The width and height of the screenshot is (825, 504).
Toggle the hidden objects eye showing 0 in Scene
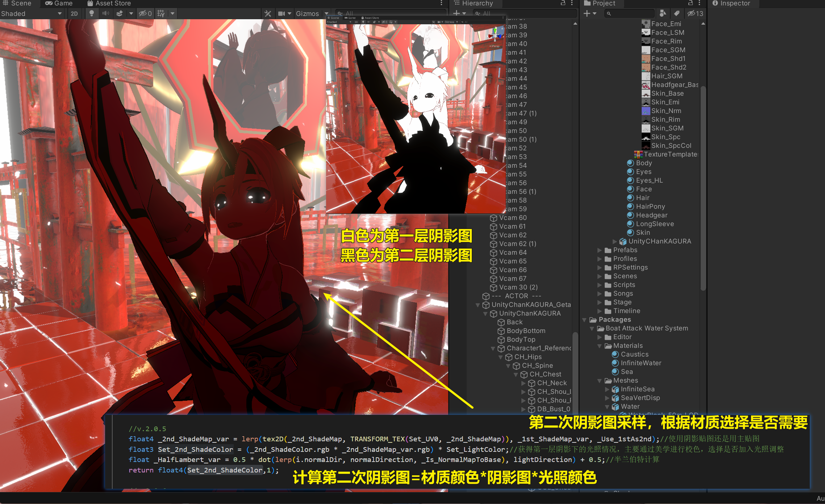pyautogui.click(x=145, y=13)
